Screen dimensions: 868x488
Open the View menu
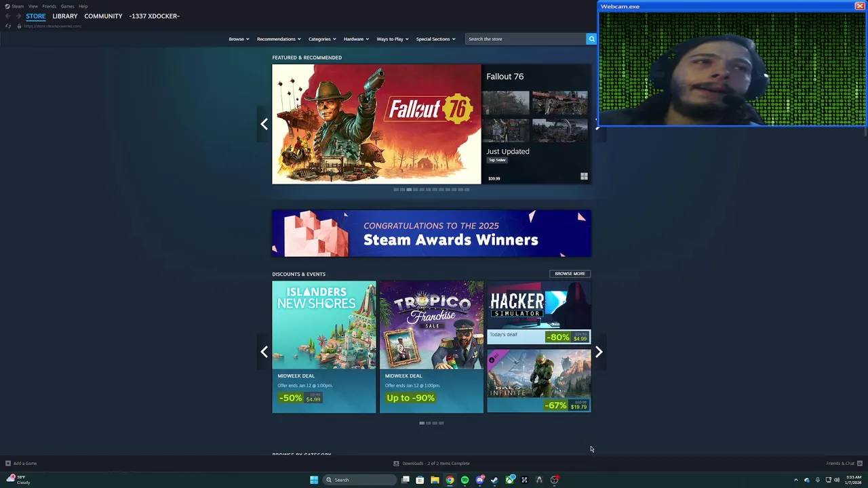tap(33, 6)
